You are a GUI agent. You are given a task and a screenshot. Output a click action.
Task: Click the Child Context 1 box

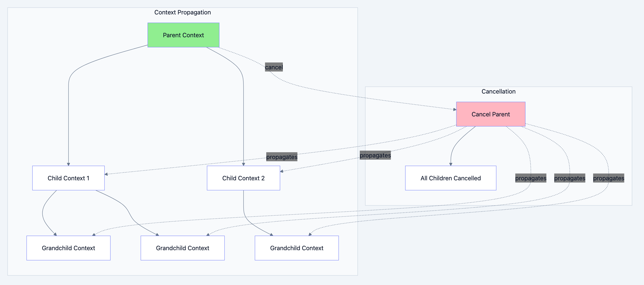(68, 178)
